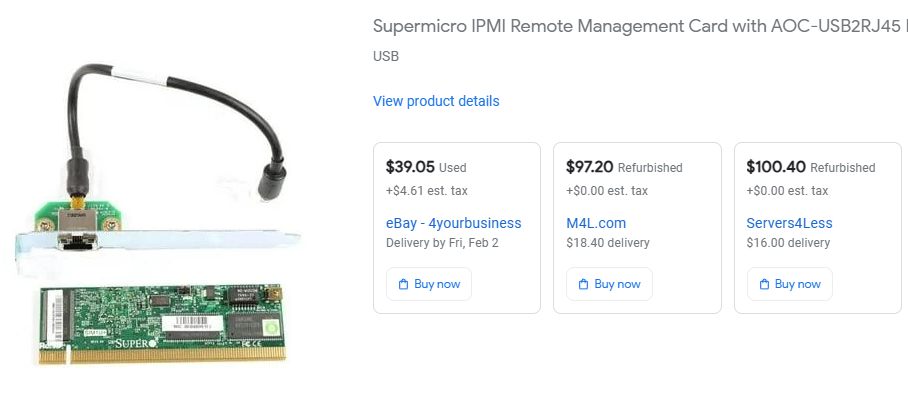Click the $16.00 delivery text
The width and height of the screenshot is (908, 400).
(x=787, y=243)
